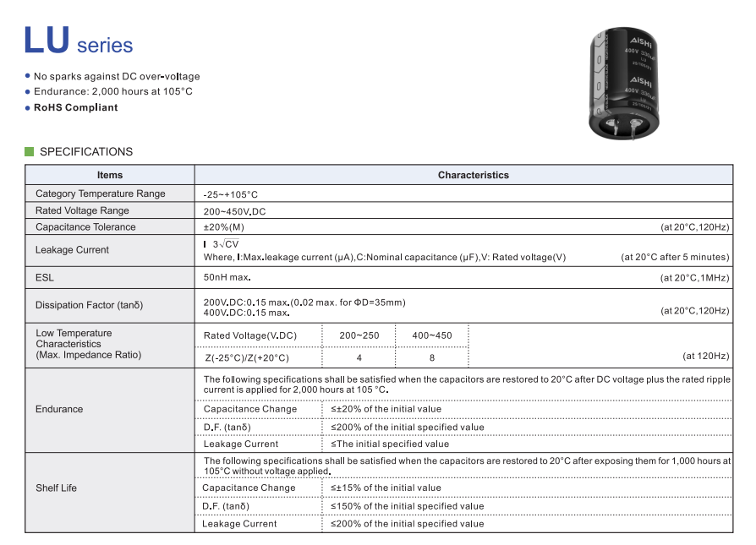
Task: Click the Characteristics column header
Action: 473,175
